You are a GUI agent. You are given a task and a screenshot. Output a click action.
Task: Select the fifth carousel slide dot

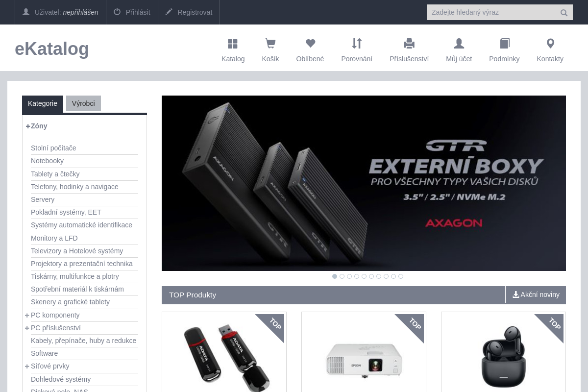click(x=364, y=276)
